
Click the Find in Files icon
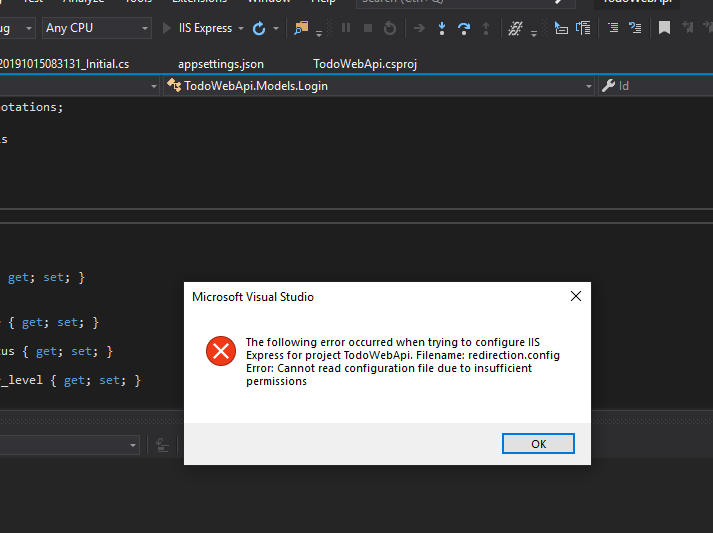pos(301,28)
